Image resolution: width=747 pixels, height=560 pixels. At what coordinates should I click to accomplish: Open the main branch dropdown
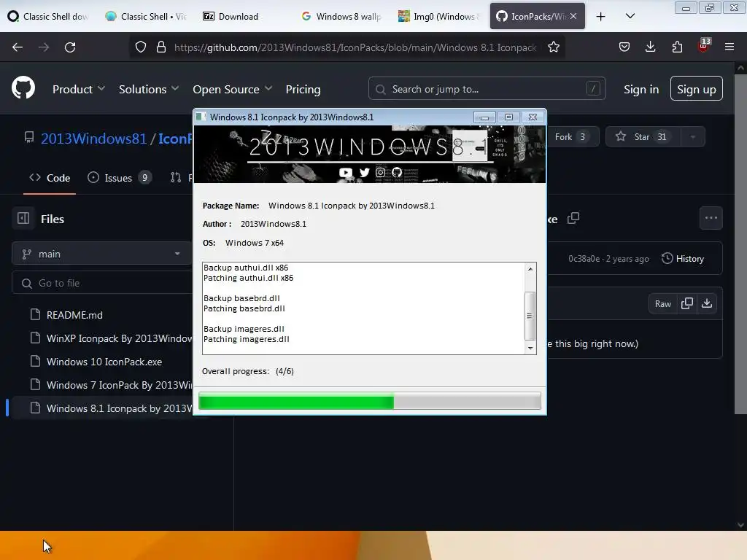point(101,254)
